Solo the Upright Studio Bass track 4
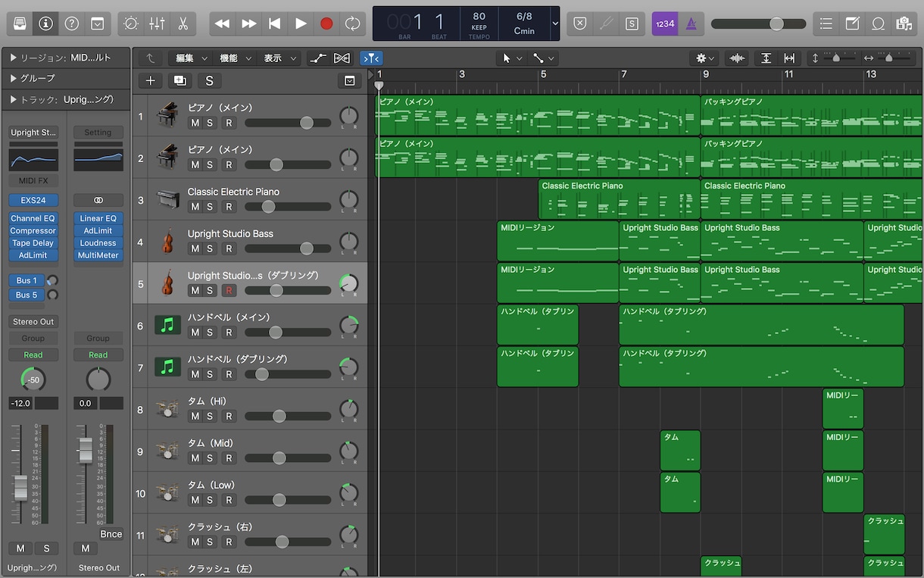924x578 pixels. pos(210,248)
